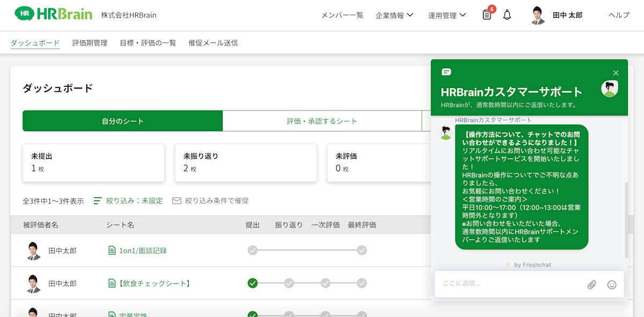Open the 企業情報 dropdown menu
The height and width of the screenshot is (317, 644).
pos(394,15)
